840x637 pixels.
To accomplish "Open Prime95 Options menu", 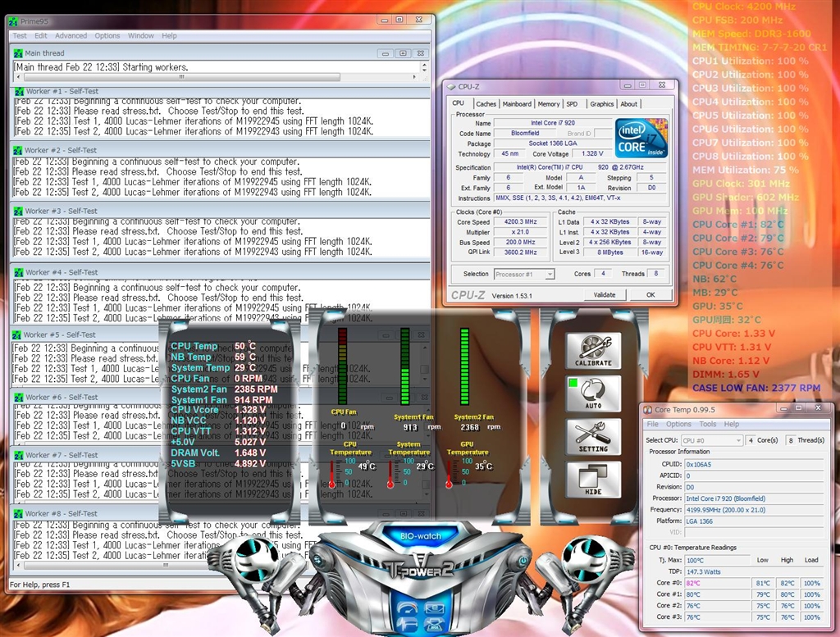I will pos(107,36).
